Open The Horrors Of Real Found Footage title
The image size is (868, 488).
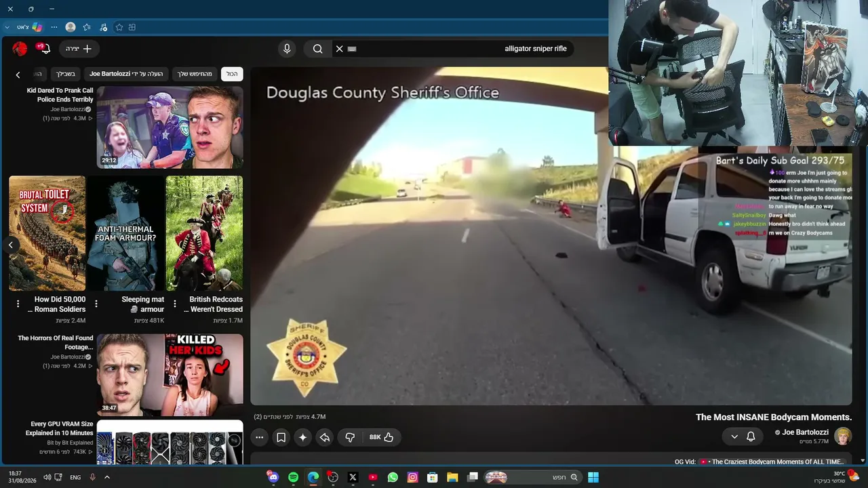56,342
